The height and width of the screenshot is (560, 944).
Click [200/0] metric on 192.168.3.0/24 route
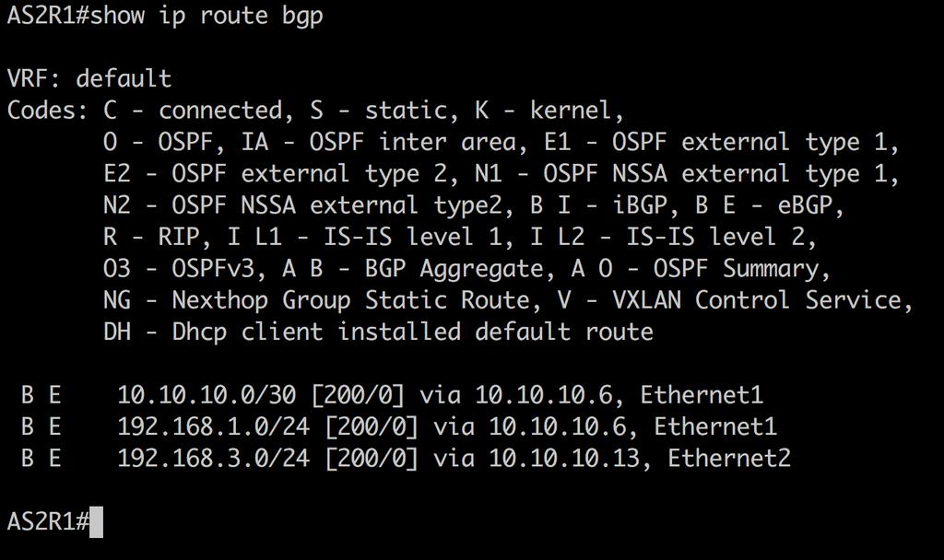point(372,459)
